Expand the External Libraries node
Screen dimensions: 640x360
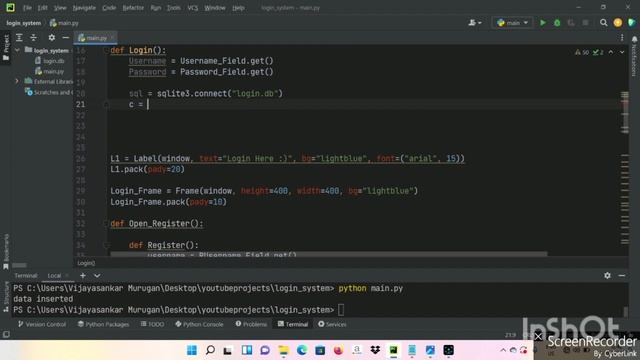click(17, 81)
